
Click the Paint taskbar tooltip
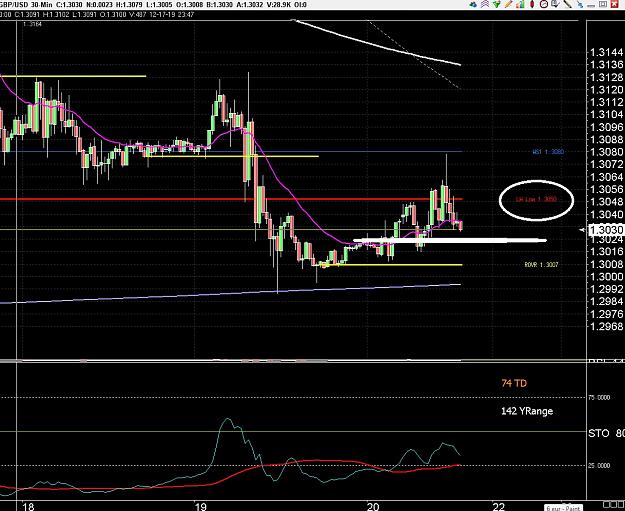pyautogui.click(x=564, y=508)
